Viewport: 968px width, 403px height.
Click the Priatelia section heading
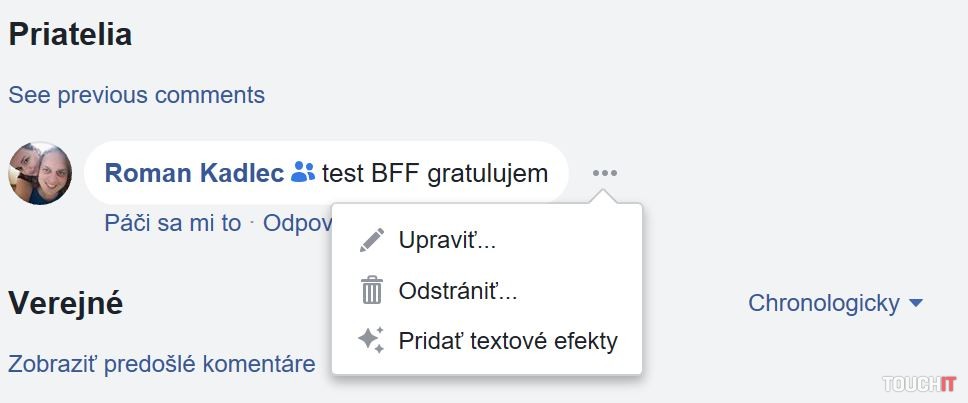click(x=70, y=35)
